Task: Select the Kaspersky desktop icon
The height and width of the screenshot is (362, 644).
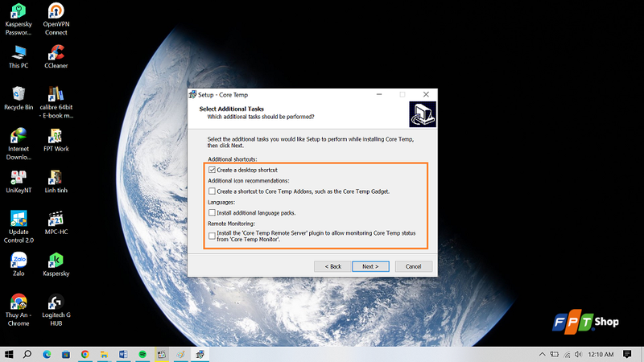Action: coord(56,265)
